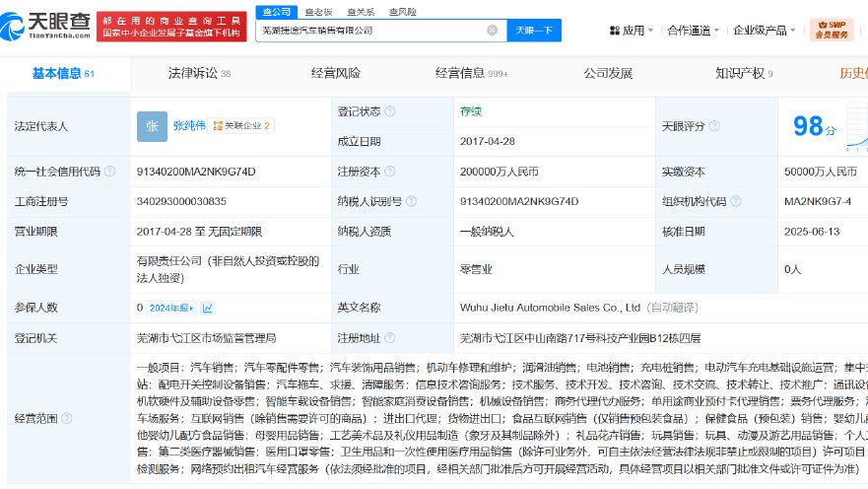The width and height of the screenshot is (868, 489).
Task: Click organization code MA2NK9G7-4
Action: coord(818,201)
